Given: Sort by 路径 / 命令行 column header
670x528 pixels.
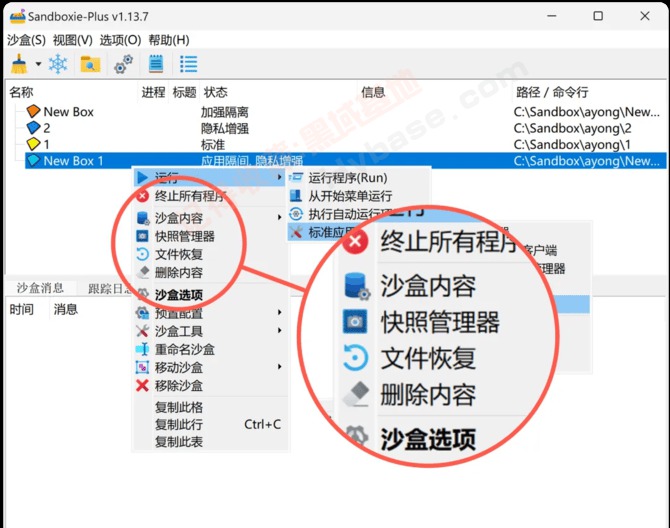Looking at the screenshot, I should click(552, 92).
